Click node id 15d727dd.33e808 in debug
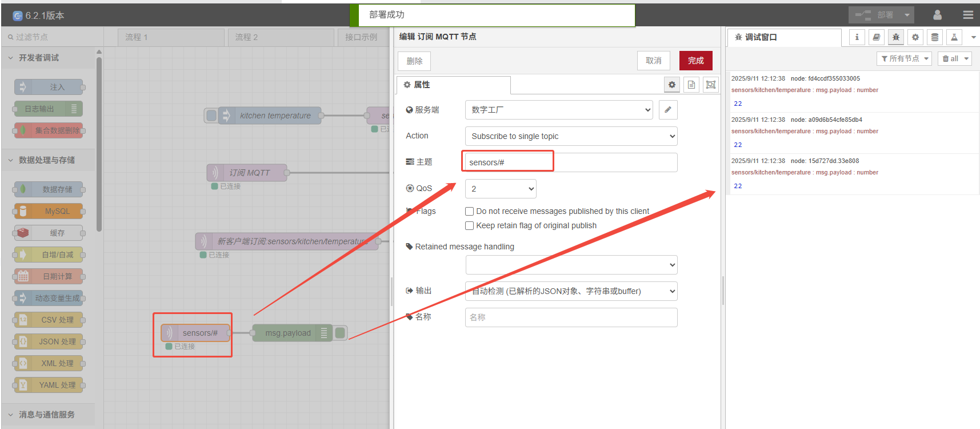The width and height of the screenshot is (980, 429). pyautogui.click(x=825, y=161)
